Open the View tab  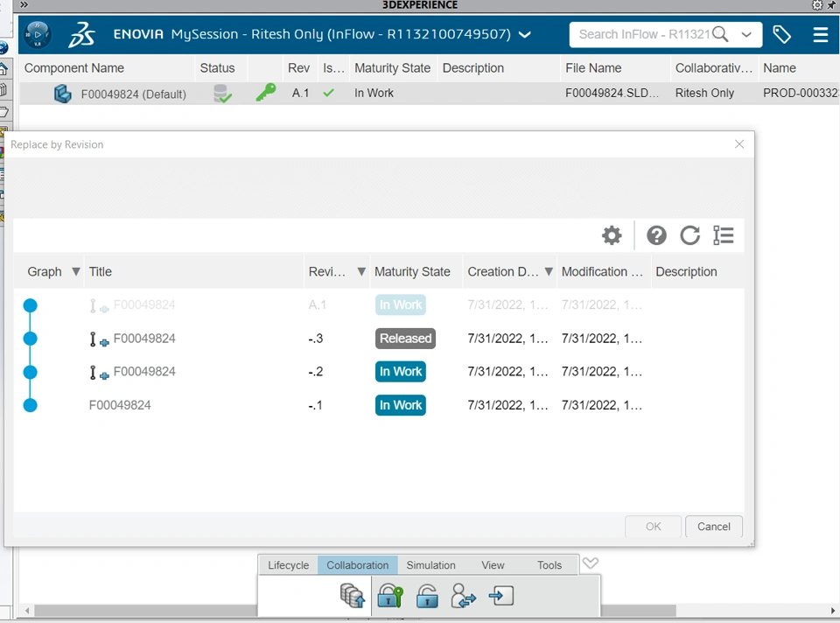493,565
